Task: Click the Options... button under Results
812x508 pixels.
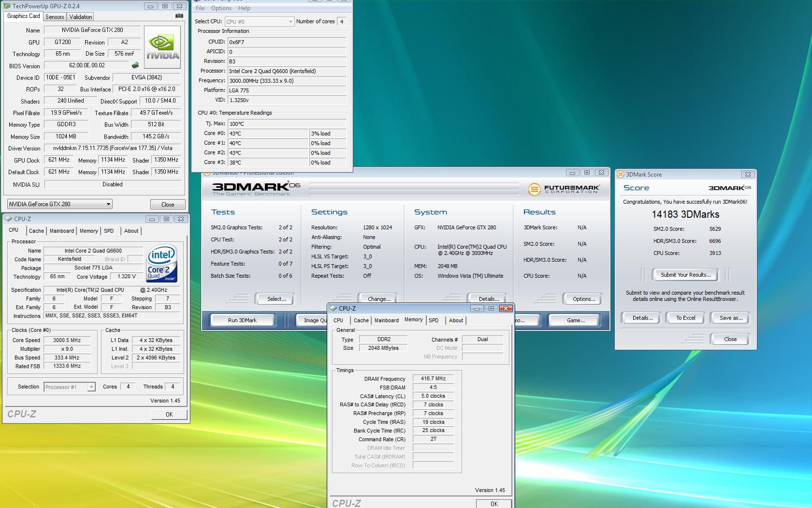Action: click(584, 299)
